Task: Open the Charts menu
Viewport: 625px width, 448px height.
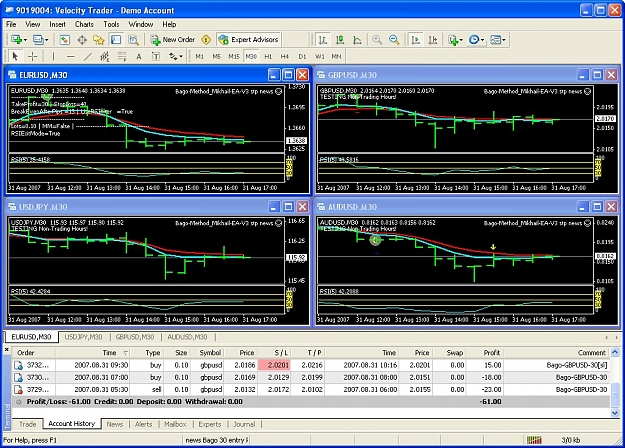Action: coord(84,24)
